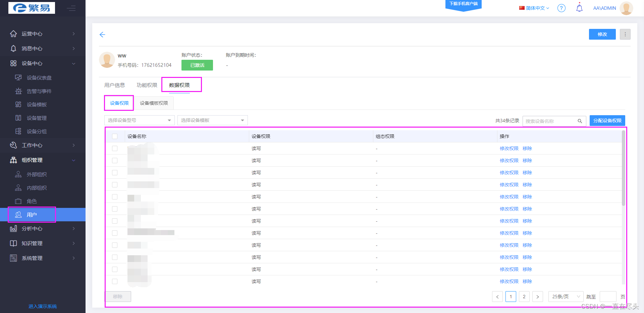Open 设备分组 in sidebar
The width and height of the screenshot is (644, 313).
[x=37, y=131]
